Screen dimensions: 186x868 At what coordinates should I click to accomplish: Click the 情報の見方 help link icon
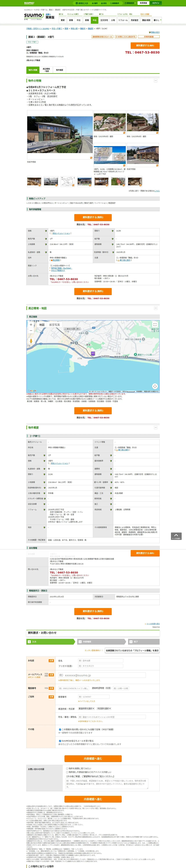(x=150, y=32)
